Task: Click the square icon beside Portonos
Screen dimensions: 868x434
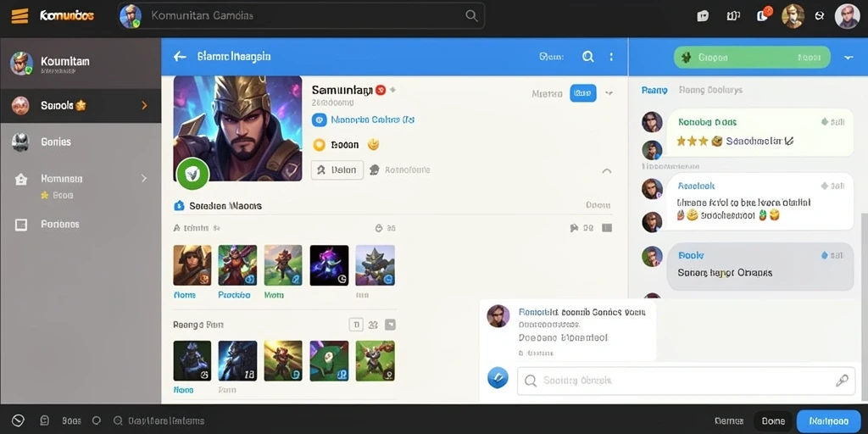Action: (20, 225)
